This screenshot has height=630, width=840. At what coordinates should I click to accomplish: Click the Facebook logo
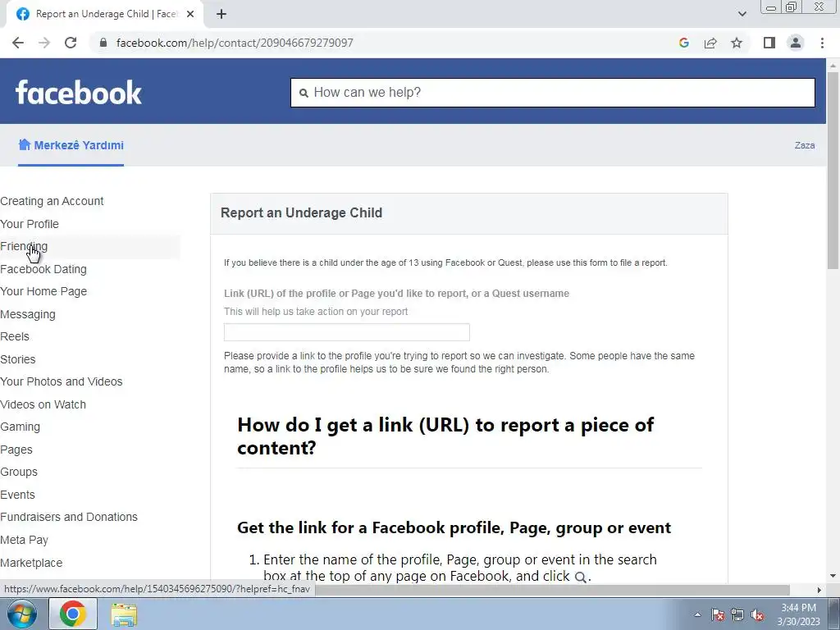(79, 92)
